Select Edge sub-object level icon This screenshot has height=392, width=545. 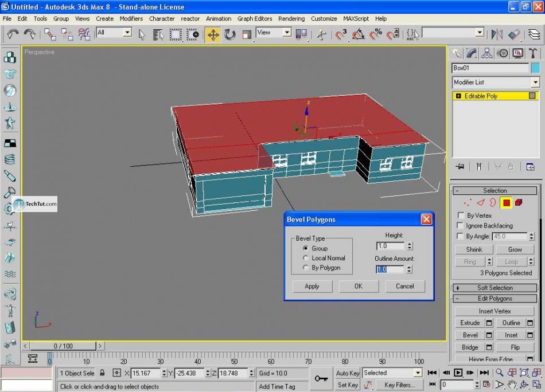pos(481,203)
